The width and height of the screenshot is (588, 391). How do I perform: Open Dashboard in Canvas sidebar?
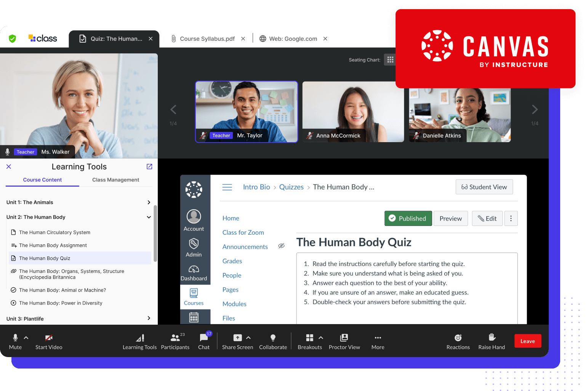pos(194,273)
